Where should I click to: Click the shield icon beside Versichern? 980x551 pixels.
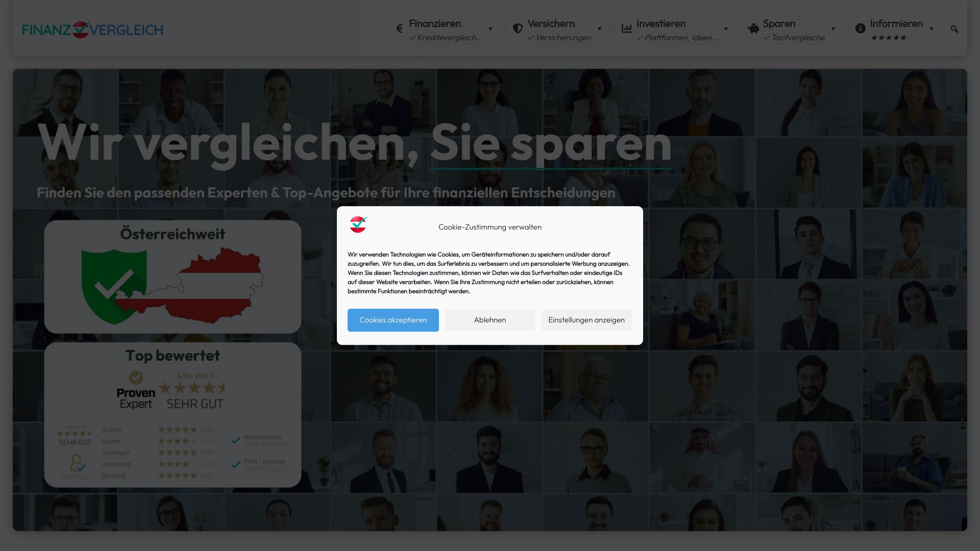click(518, 29)
